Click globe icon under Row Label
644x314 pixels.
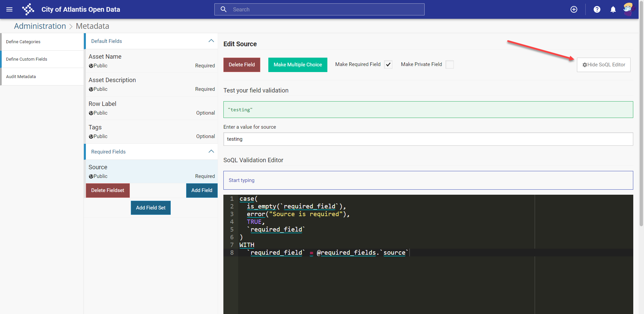point(91,113)
